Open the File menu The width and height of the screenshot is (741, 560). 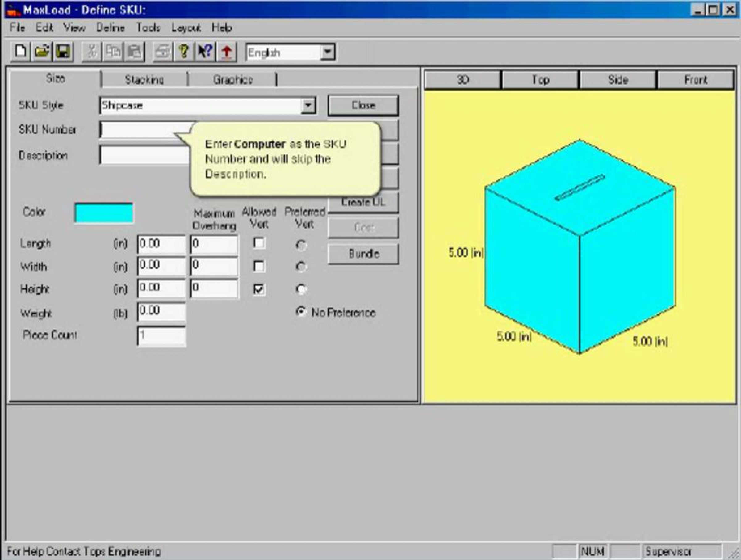click(x=17, y=27)
